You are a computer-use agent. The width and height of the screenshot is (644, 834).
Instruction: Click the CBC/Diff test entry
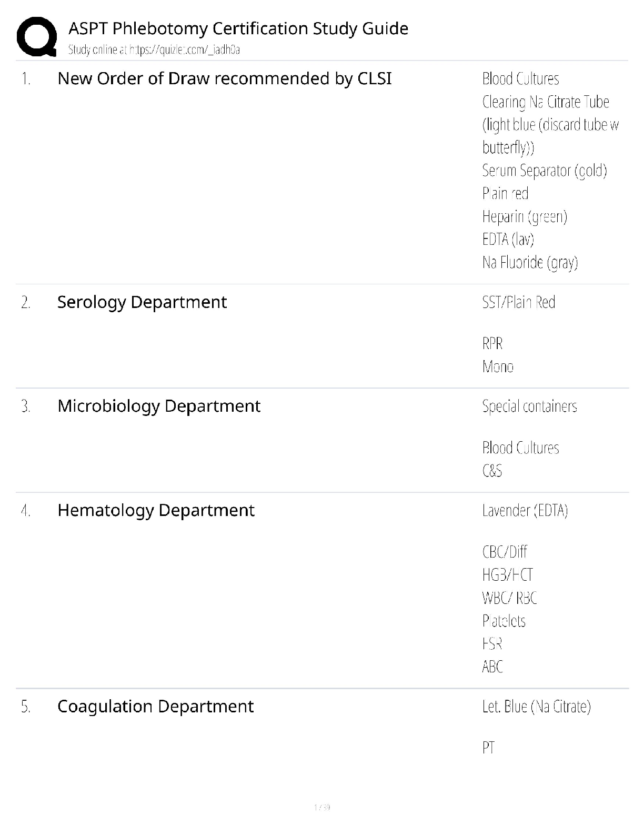click(505, 552)
